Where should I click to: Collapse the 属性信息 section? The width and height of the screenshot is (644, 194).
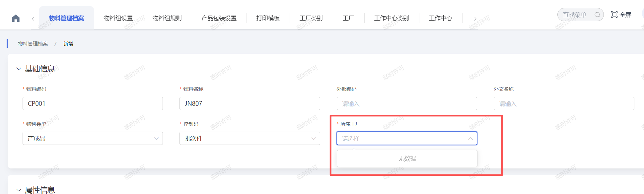tap(19, 190)
